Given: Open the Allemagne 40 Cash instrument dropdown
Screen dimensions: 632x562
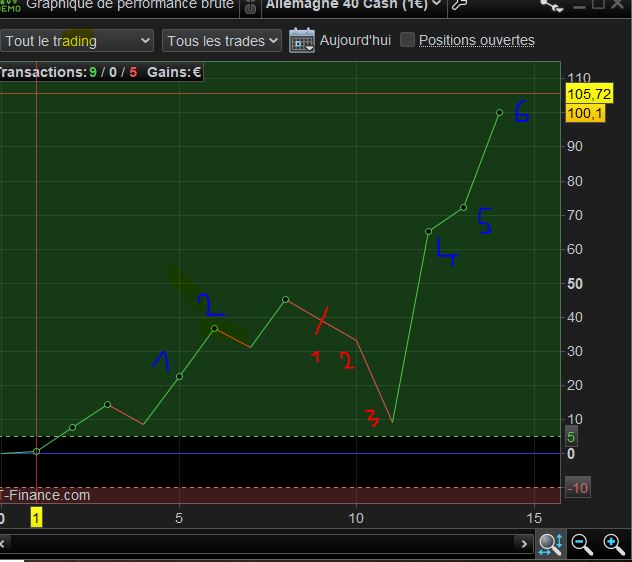Looking at the screenshot, I should coord(354,6).
